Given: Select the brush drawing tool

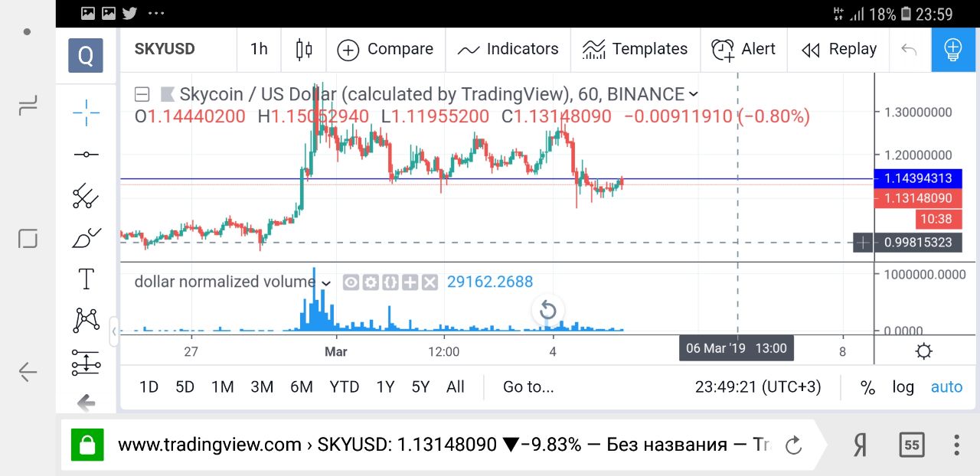Looking at the screenshot, I should (86, 238).
